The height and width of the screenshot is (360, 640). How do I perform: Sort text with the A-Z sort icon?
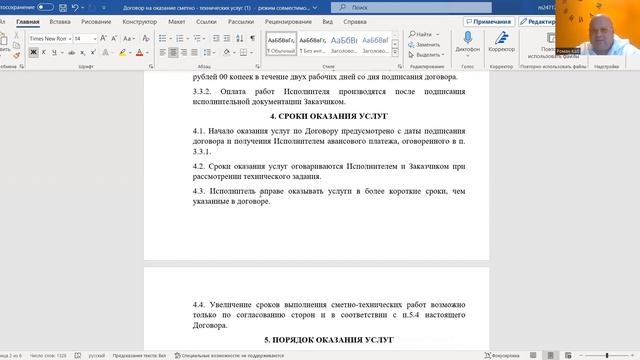tap(240, 38)
